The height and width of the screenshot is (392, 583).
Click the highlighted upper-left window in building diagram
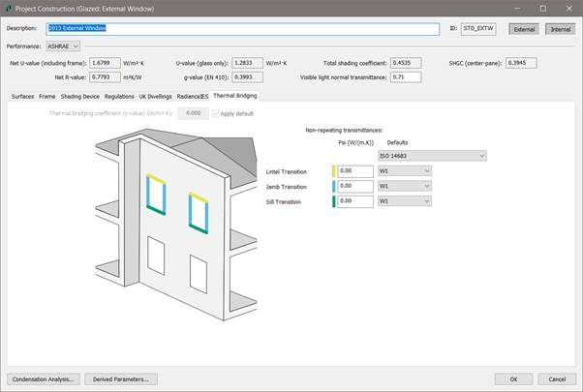coord(153,193)
